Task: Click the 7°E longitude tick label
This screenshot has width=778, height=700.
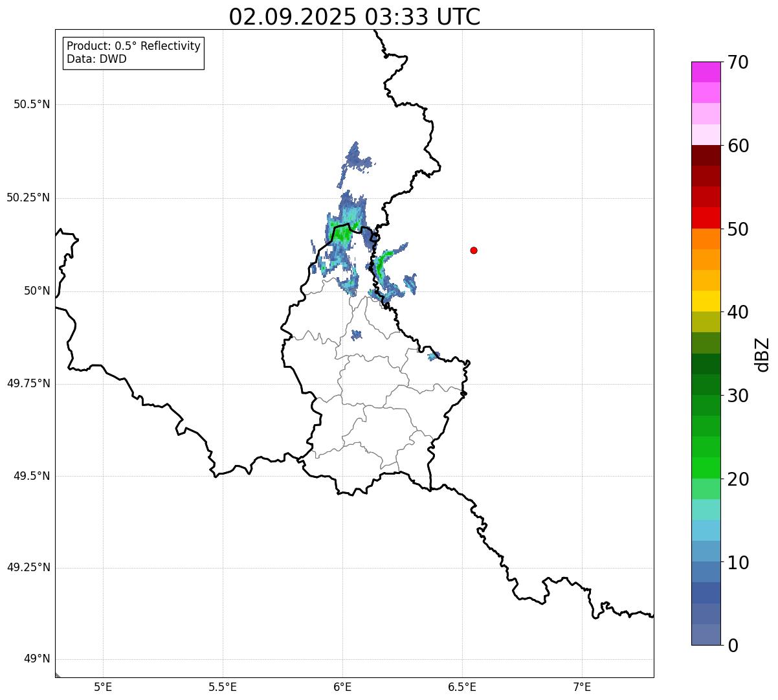Action: (582, 687)
